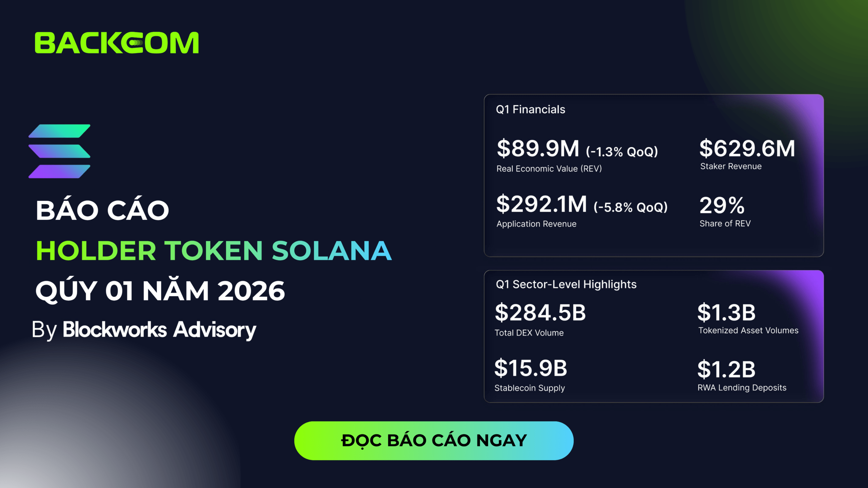Click the $1.3B Tokenized Asset Volumes stat
The width and height of the screenshot is (868, 488).
(x=726, y=312)
